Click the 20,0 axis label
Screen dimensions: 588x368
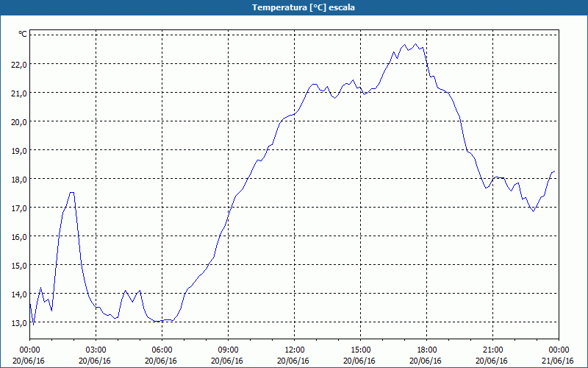[19, 122]
